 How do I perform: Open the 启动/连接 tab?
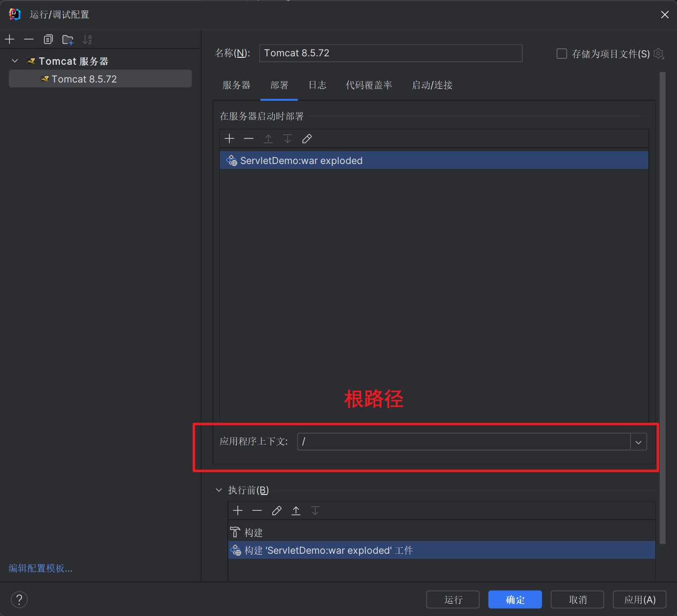[x=432, y=85]
